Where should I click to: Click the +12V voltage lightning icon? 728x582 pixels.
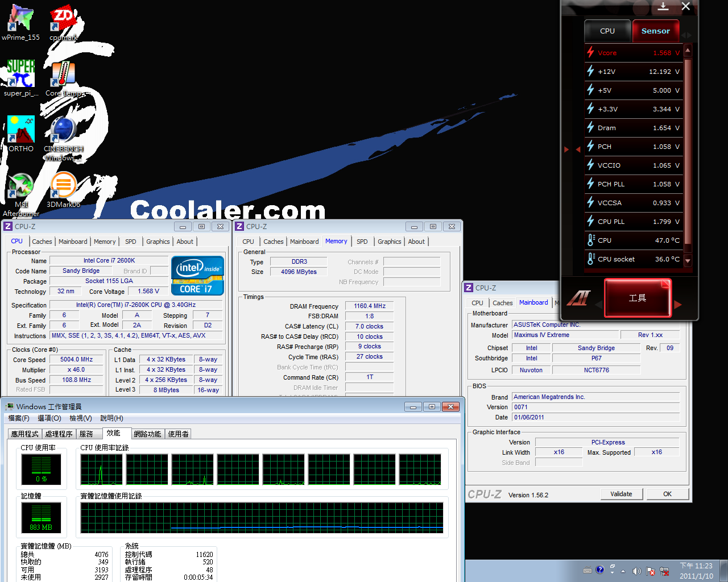coord(591,71)
